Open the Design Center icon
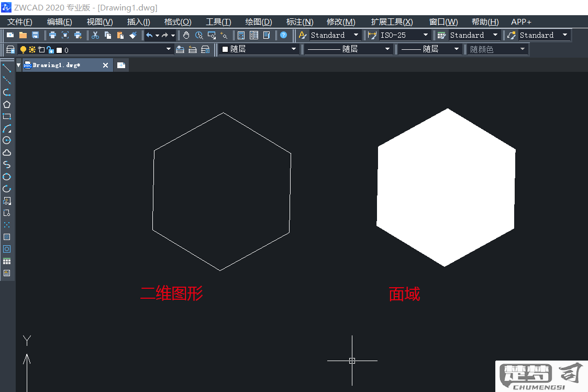Image resolution: width=588 pixels, height=392 pixels. click(254, 35)
